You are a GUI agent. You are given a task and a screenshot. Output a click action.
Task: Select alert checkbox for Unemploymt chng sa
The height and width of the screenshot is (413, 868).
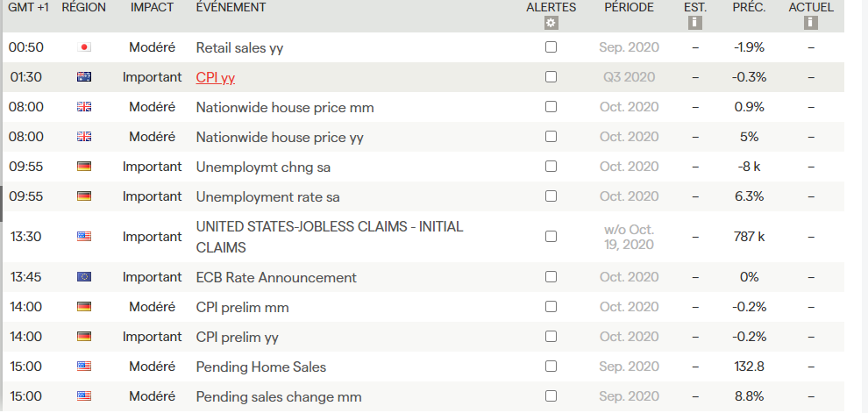[x=551, y=167]
